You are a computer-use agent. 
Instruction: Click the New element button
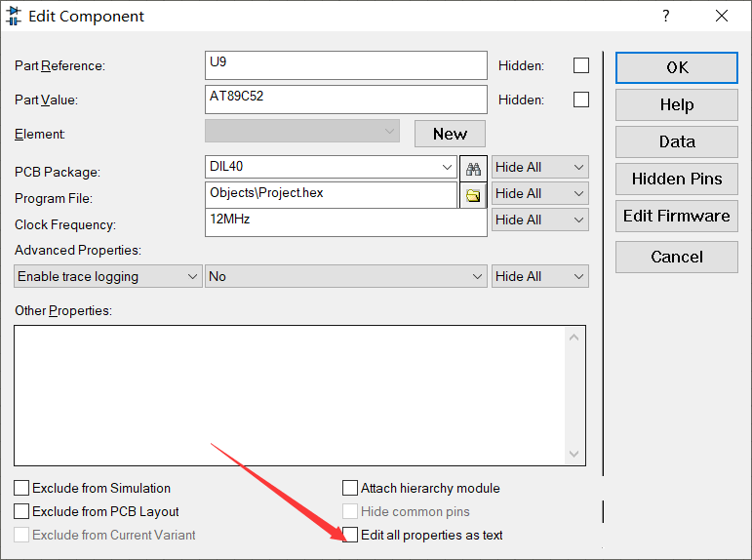[x=450, y=134]
